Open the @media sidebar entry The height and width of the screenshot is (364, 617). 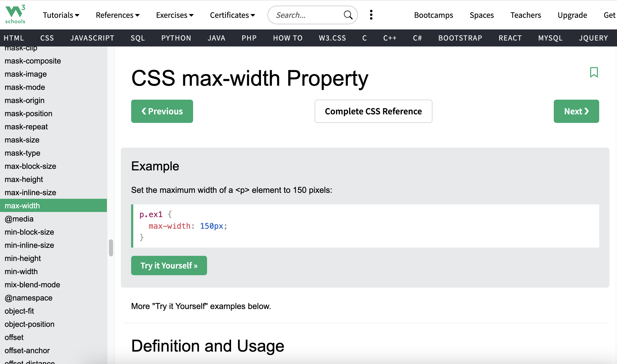click(19, 219)
